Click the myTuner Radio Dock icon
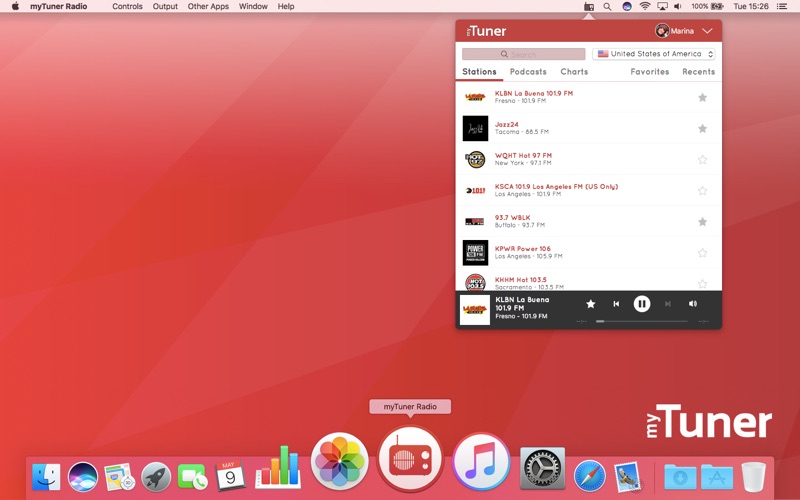The image size is (800, 500). [410, 459]
